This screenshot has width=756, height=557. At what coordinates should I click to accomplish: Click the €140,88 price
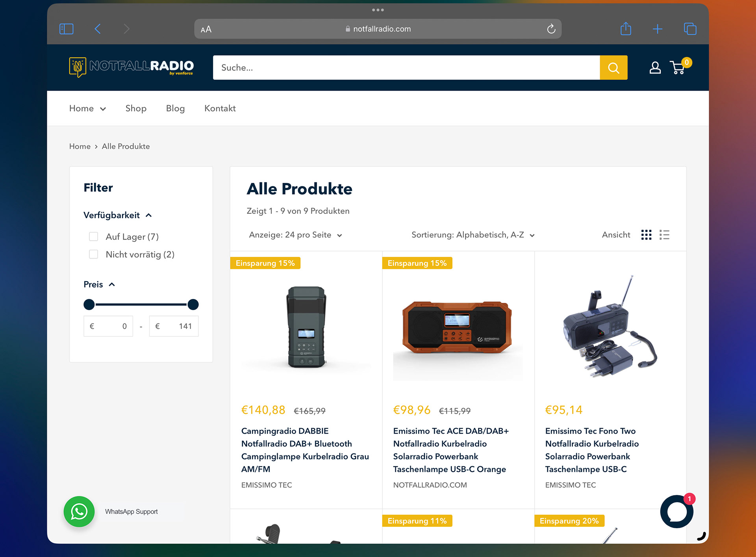click(x=263, y=410)
